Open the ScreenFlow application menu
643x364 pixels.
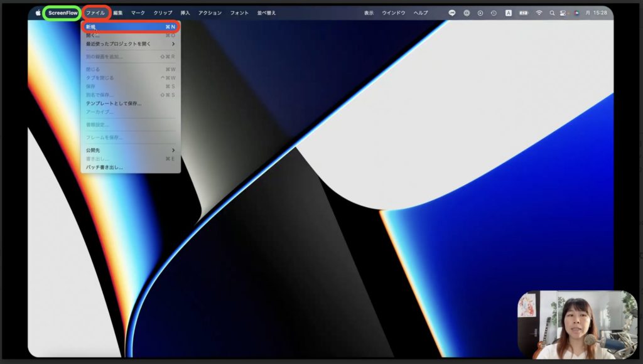coord(63,13)
